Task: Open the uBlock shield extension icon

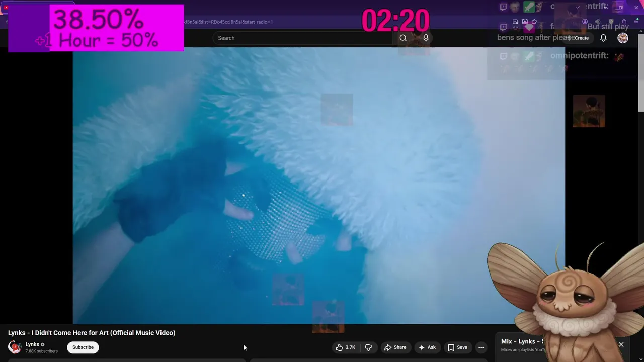Action: [611, 22]
